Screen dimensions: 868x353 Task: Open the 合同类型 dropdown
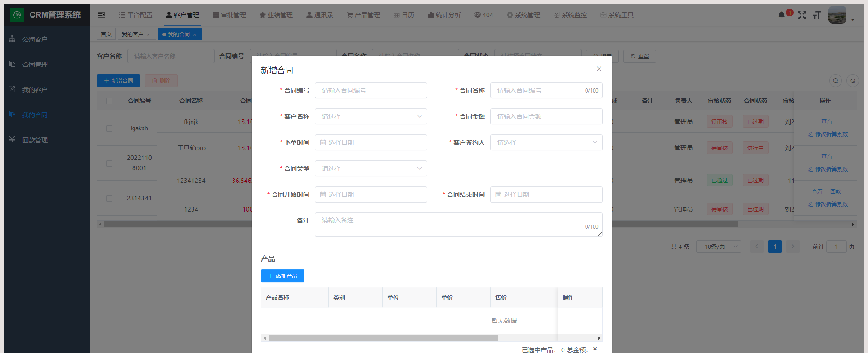click(x=371, y=168)
